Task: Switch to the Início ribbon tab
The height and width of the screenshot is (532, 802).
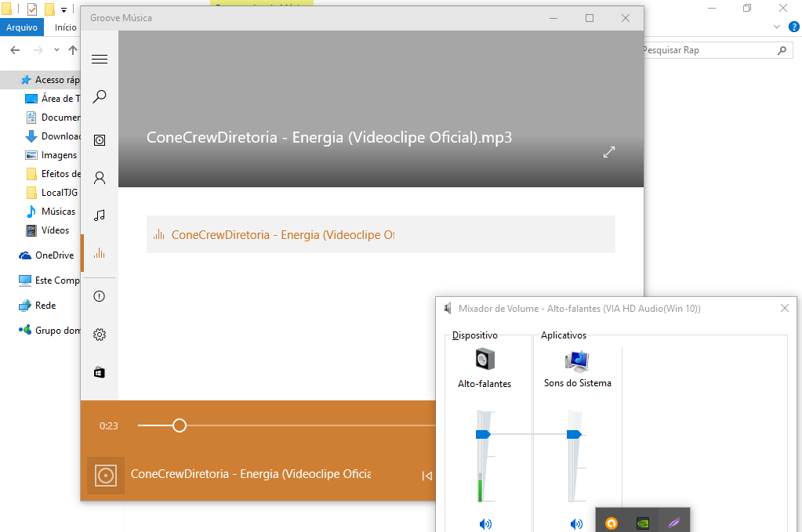Action: coord(66,27)
